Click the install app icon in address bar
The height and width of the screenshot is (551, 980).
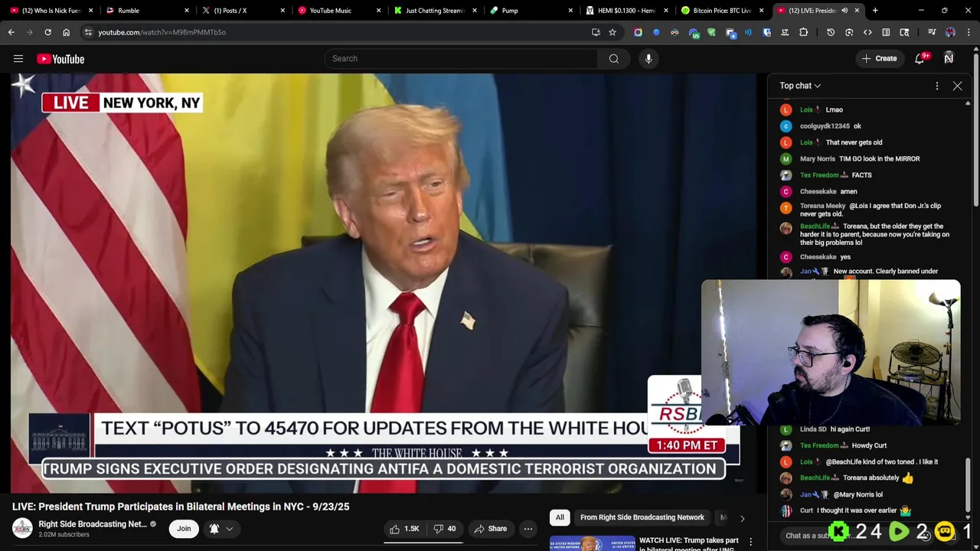click(596, 32)
